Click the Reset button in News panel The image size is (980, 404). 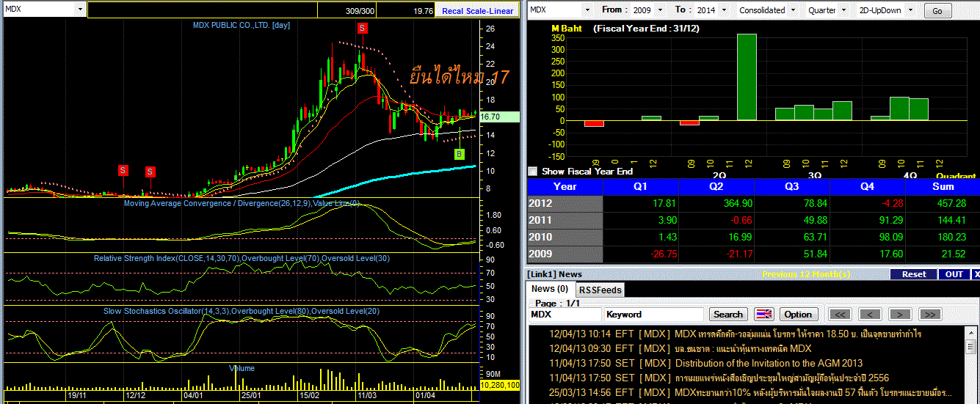point(914,274)
